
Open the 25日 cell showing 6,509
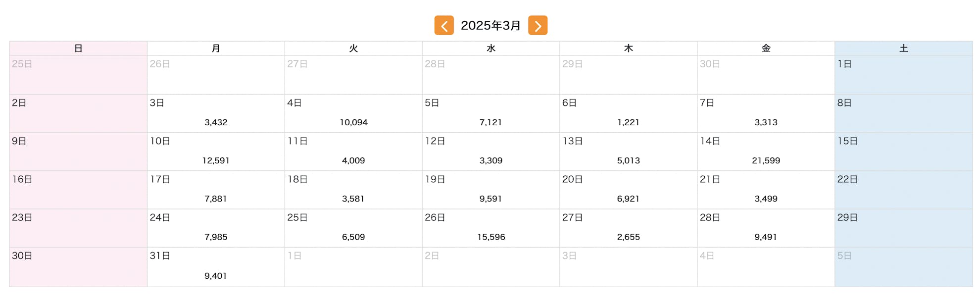(353, 228)
